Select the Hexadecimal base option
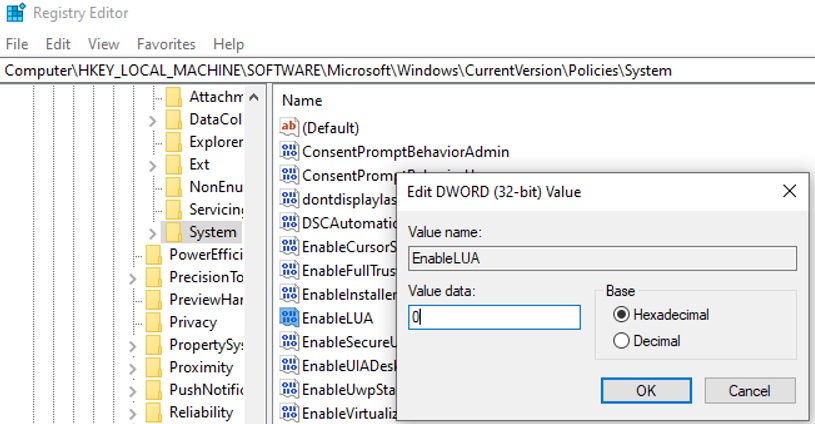 tap(621, 314)
